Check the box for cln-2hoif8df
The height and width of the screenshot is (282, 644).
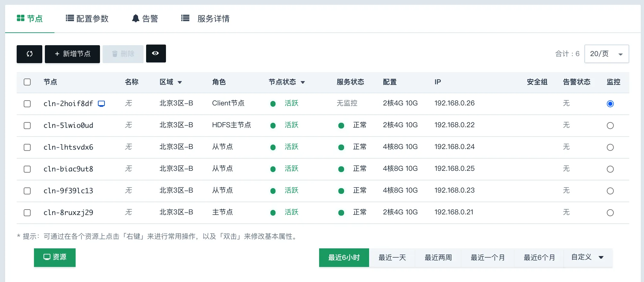coord(27,104)
